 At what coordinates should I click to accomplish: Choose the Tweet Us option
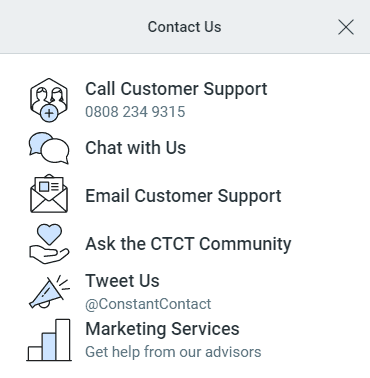[x=122, y=281]
